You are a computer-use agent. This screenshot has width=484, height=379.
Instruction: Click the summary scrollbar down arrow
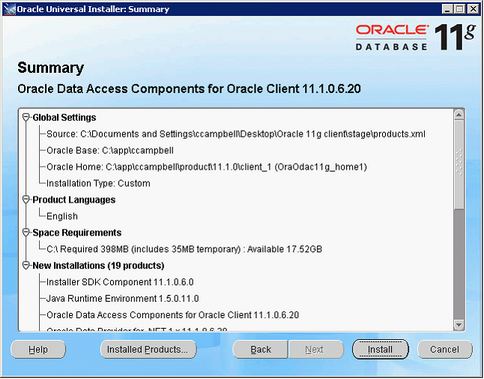(459, 324)
